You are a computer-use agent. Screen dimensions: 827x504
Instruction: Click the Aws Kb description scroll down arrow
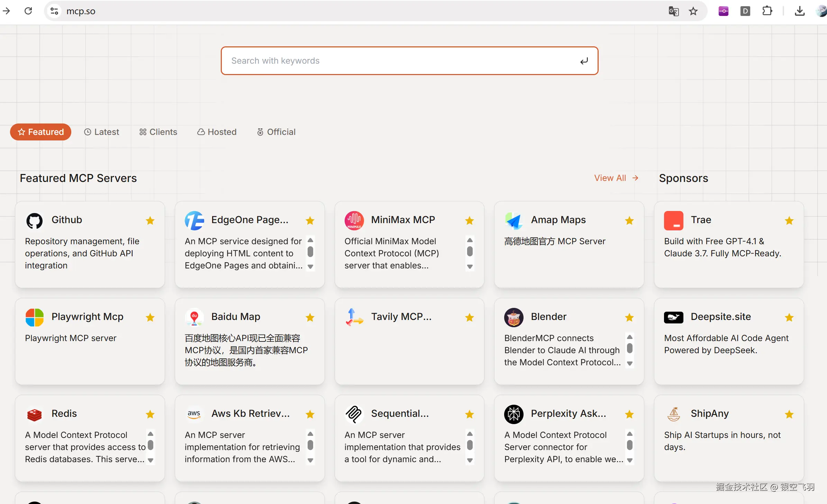[310, 460]
